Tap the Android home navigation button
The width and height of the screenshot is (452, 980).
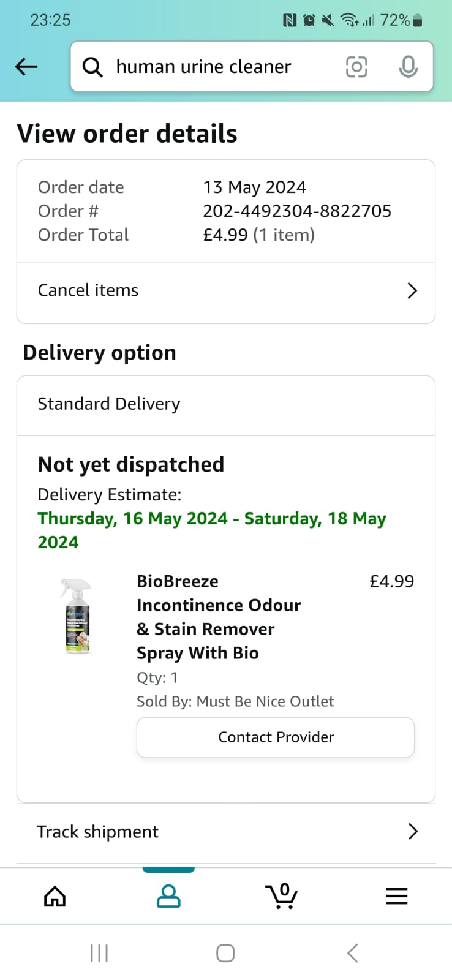click(225, 953)
